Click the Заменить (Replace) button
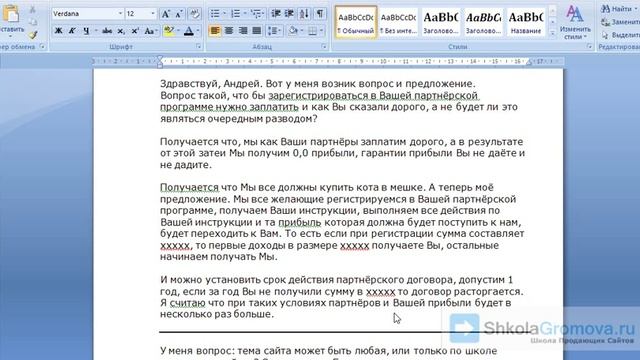This screenshot has height=360, width=640. pos(620,22)
